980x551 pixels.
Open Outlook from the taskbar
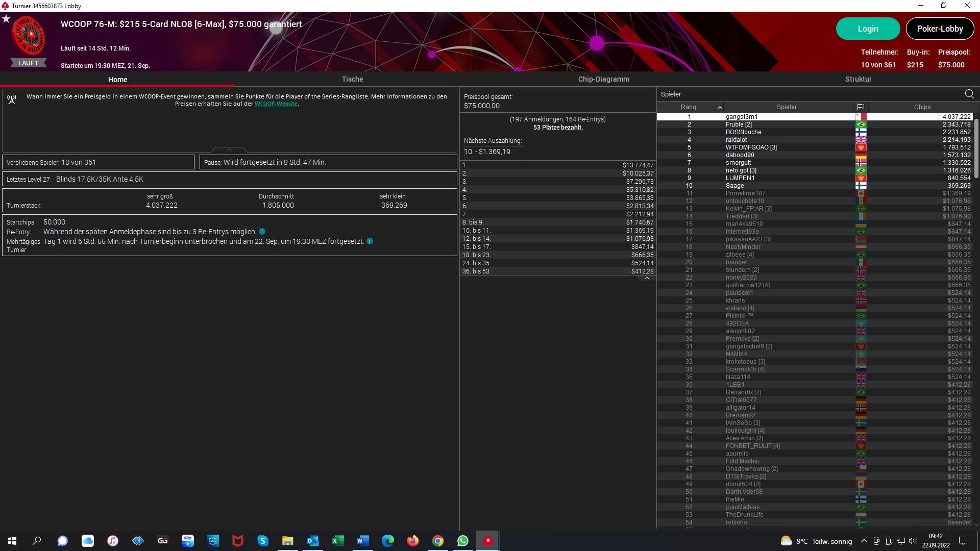pyautogui.click(x=312, y=541)
